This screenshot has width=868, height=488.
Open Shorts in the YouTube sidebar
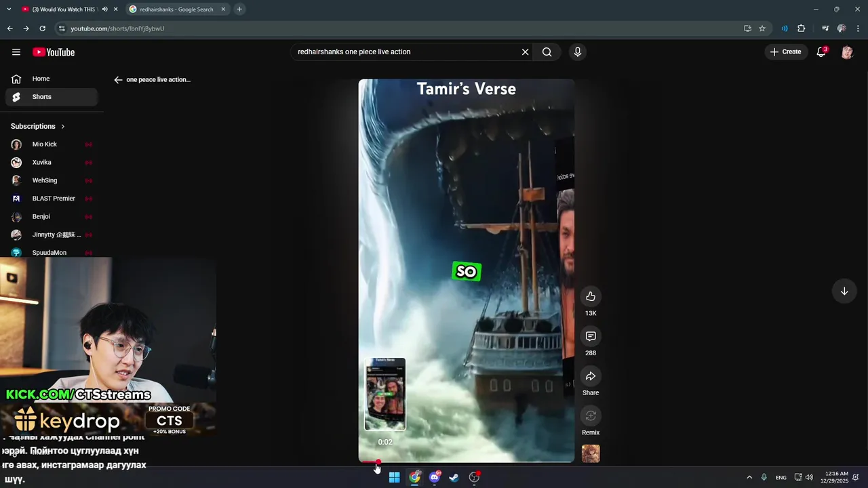51,97
